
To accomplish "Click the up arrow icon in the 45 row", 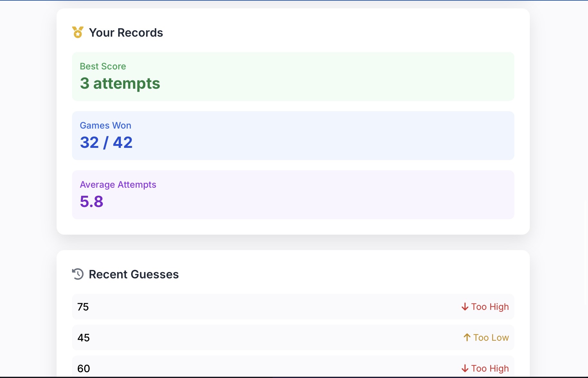I will click(467, 337).
